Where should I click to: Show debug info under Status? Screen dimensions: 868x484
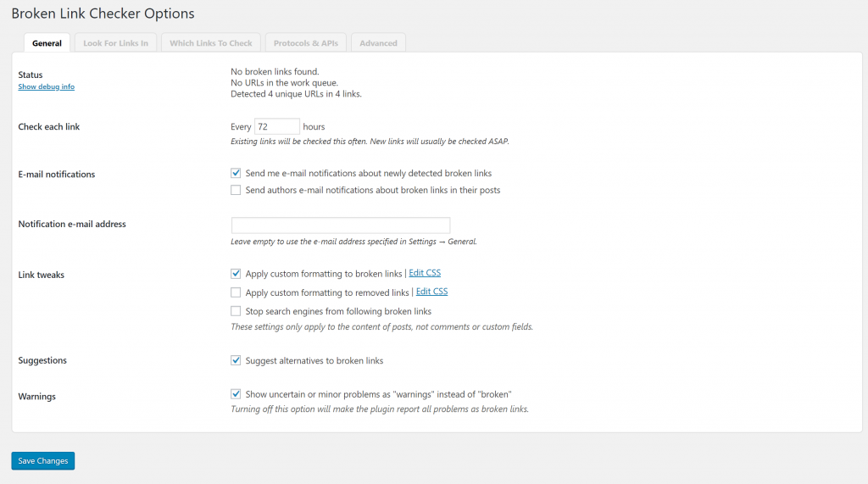point(46,86)
